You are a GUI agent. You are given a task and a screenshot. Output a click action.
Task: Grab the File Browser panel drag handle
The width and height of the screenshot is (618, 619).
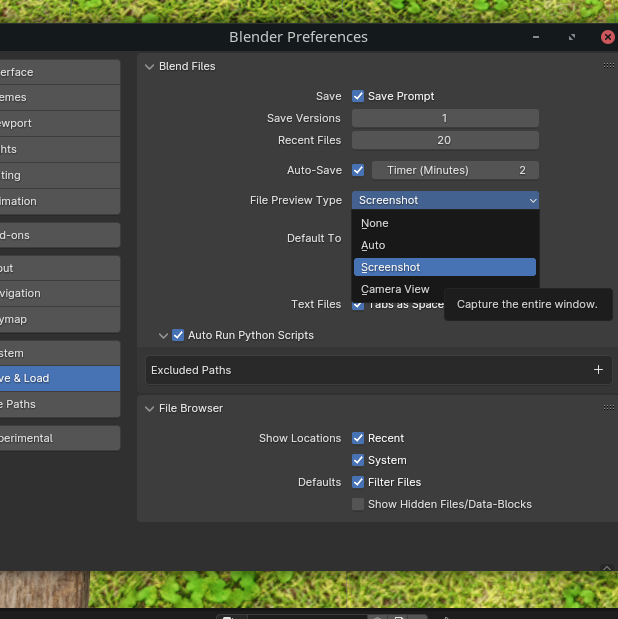pos(609,407)
